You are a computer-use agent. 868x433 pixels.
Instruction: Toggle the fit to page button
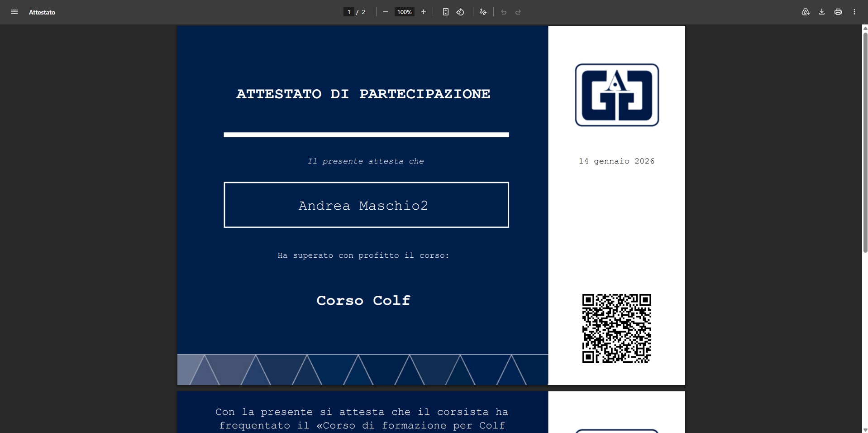coord(446,12)
